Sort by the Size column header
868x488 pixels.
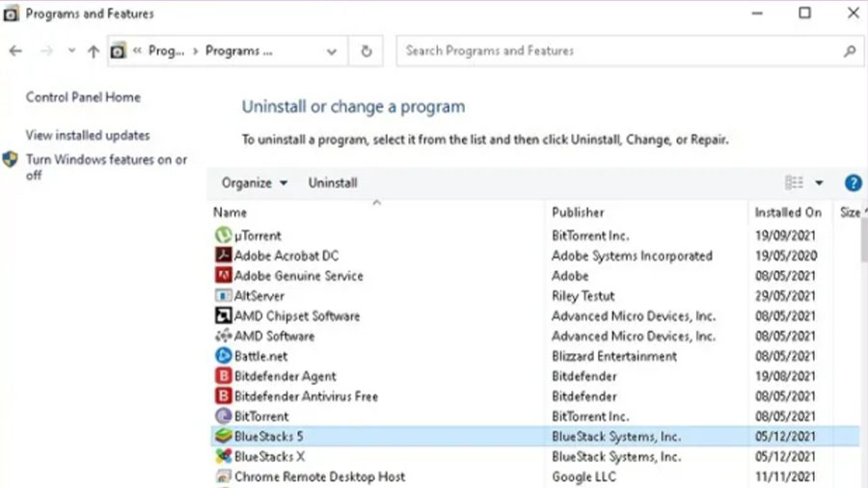click(x=850, y=212)
